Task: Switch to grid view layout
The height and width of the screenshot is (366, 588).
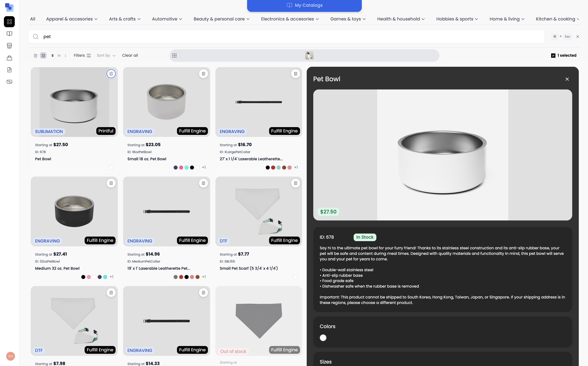Action: [x=43, y=55]
